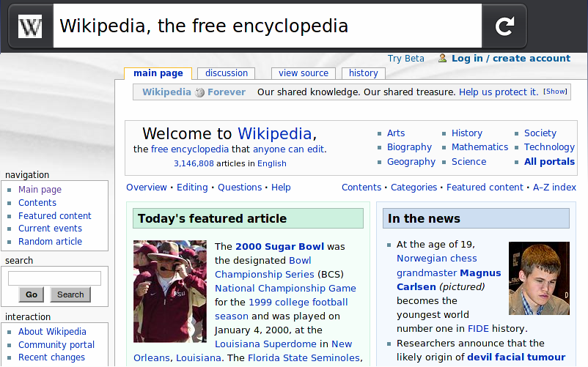Select the main page tab
588x367 pixels.
158,73
